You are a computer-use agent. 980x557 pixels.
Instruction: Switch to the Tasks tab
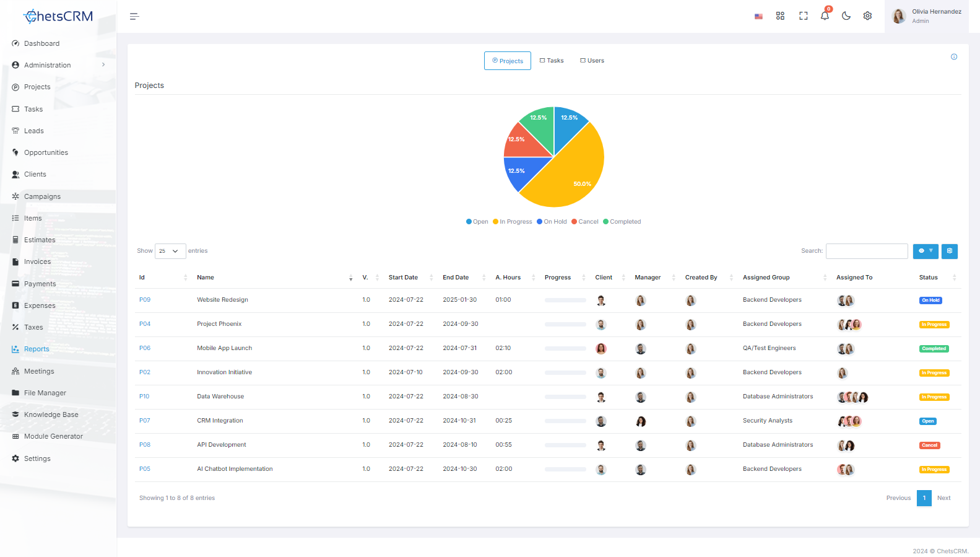point(551,61)
